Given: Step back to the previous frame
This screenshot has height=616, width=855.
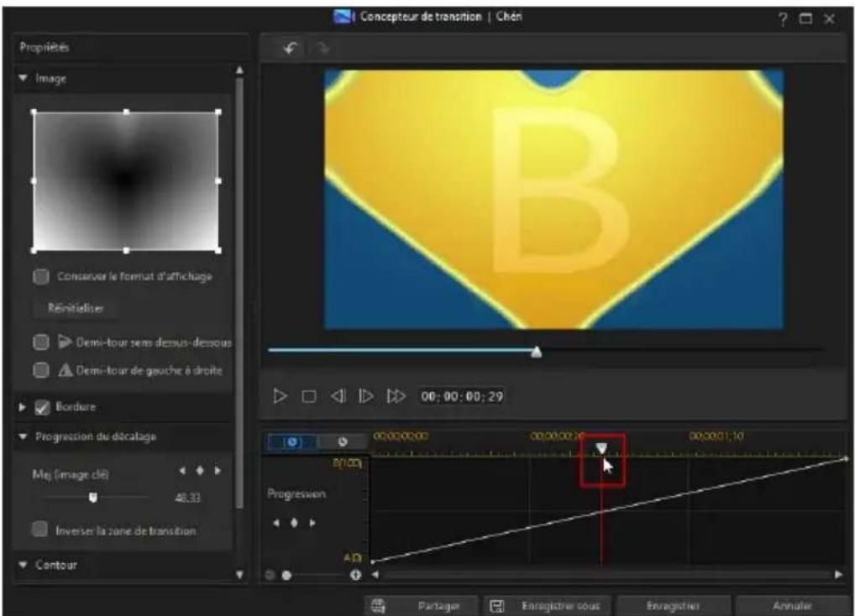Looking at the screenshot, I should click(x=338, y=395).
